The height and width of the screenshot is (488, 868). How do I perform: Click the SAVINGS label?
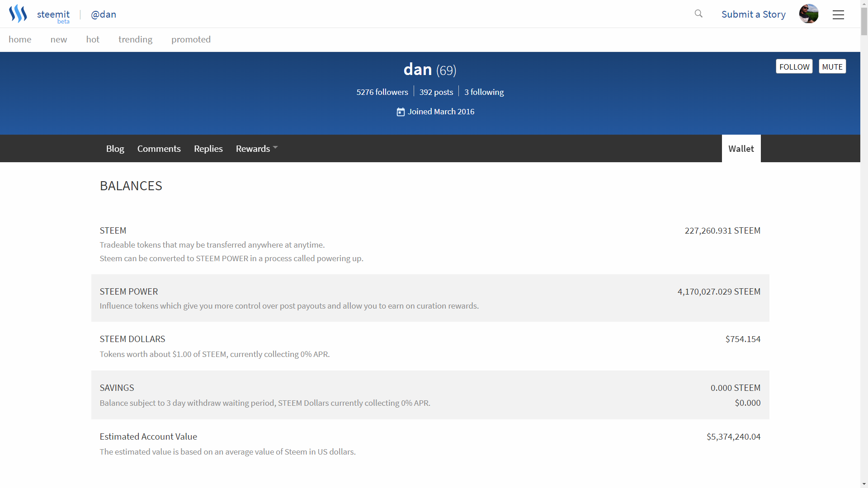point(117,388)
